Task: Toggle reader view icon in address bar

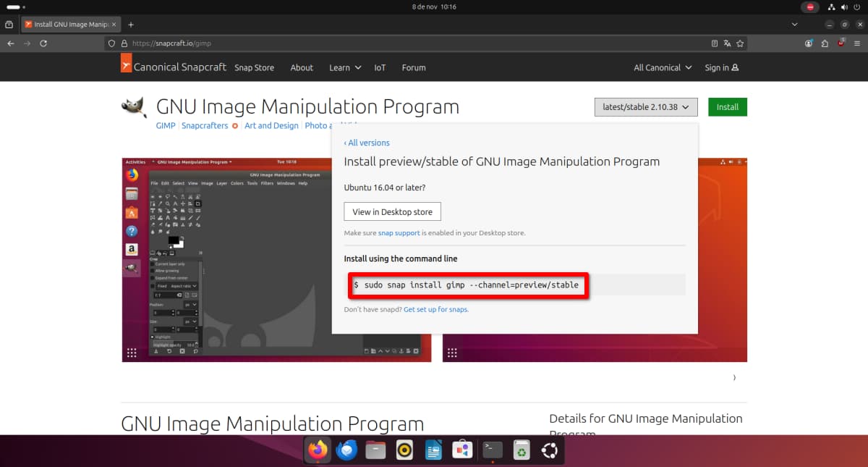Action: 715,43
